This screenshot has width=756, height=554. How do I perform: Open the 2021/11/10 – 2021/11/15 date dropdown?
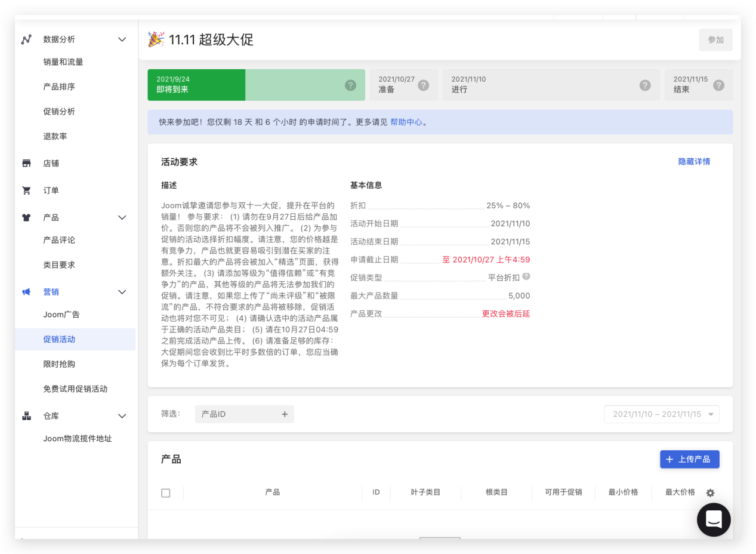[661, 414]
